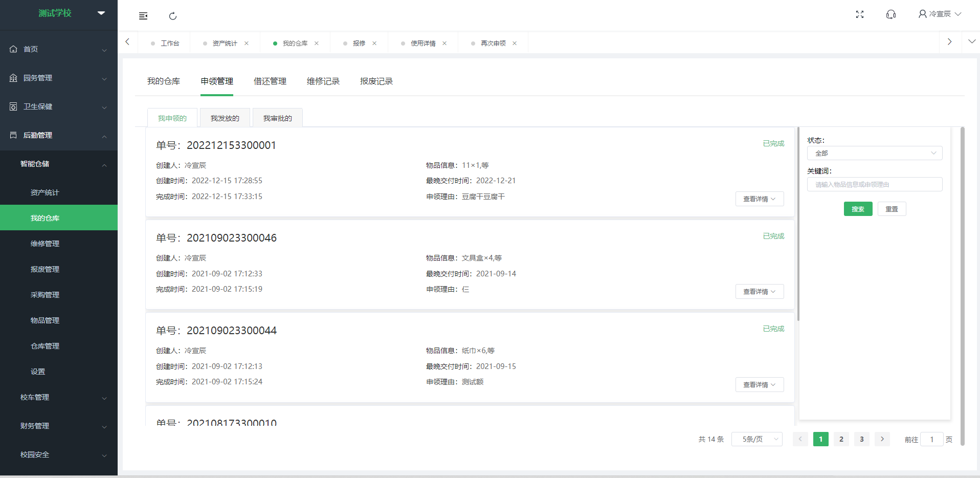Select the 我发放的 sub-tab

225,118
